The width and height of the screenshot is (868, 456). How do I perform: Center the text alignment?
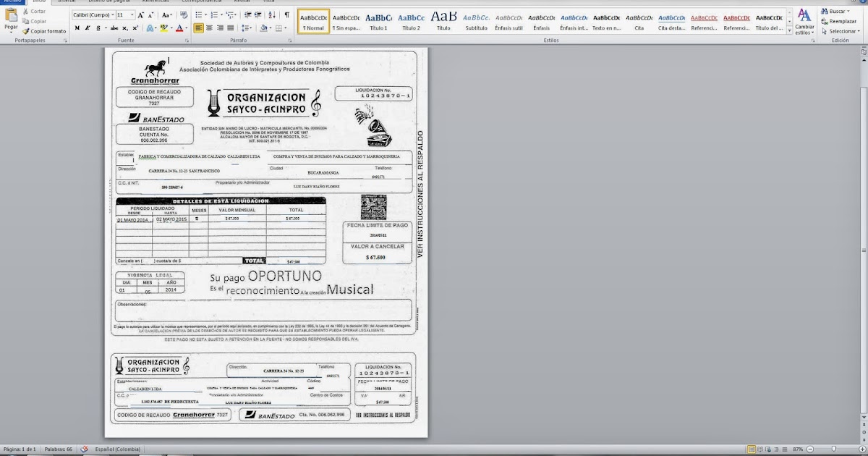209,28
